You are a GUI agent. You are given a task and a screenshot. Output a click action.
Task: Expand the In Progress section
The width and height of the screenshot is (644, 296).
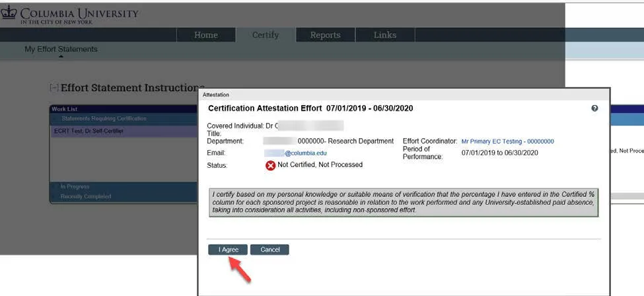tap(75, 186)
